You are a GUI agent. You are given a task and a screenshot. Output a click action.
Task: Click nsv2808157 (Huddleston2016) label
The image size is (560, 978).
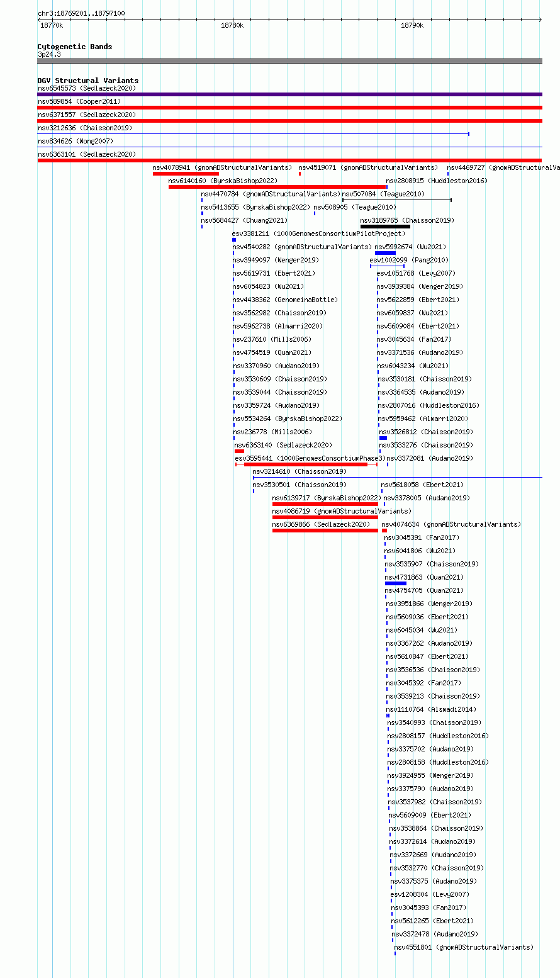pyautogui.click(x=438, y=736)
